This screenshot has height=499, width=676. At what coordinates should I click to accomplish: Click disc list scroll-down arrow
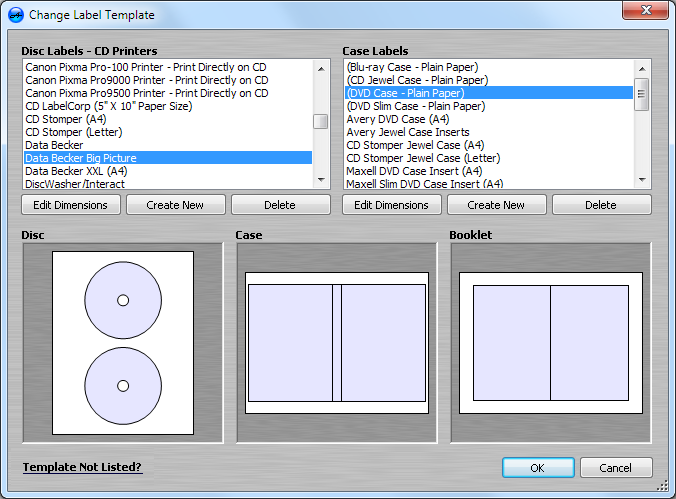pos(321,180)
